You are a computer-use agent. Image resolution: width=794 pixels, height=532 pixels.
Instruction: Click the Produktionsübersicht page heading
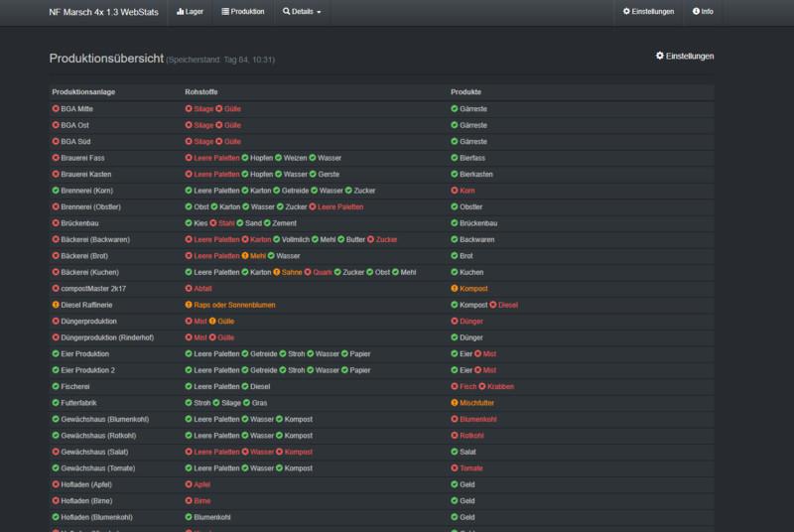click(106, 59)
